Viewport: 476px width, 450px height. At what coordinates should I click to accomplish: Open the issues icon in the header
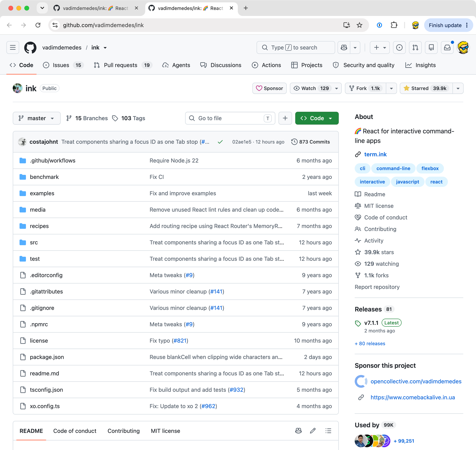pos(399,47)
